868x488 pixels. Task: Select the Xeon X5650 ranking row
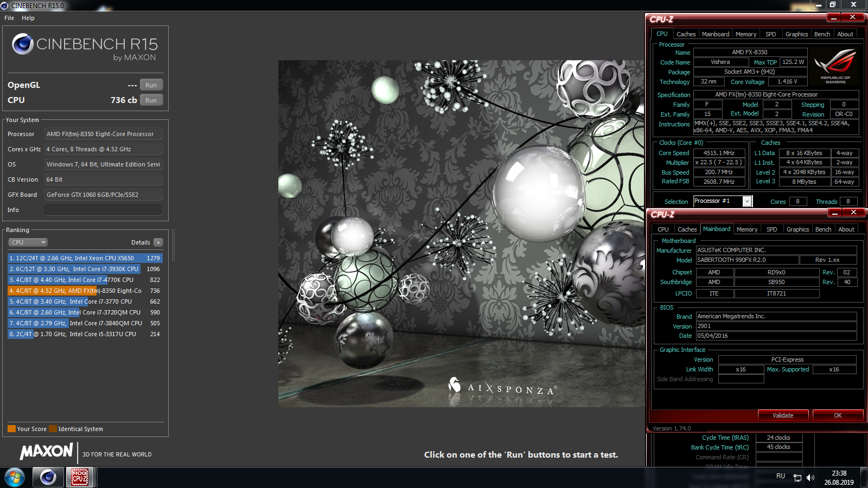pos(85,258)
